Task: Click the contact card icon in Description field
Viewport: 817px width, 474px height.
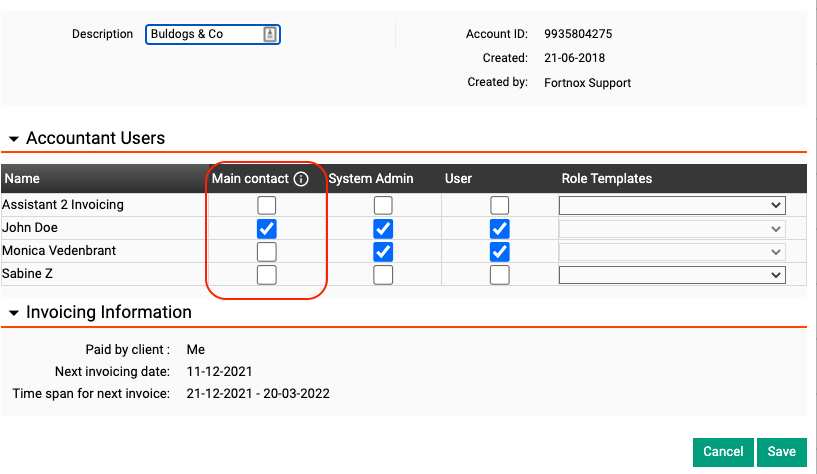Action: tap(269, 34)
